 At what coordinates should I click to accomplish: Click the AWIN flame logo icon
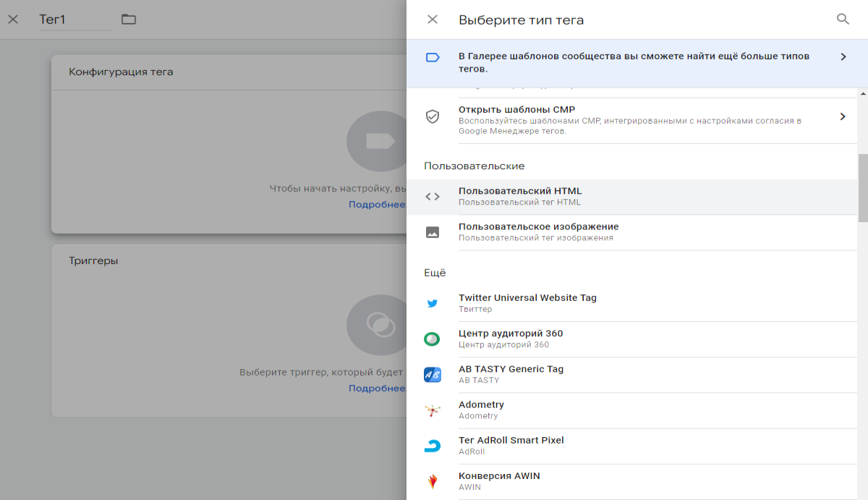[433, 481]
